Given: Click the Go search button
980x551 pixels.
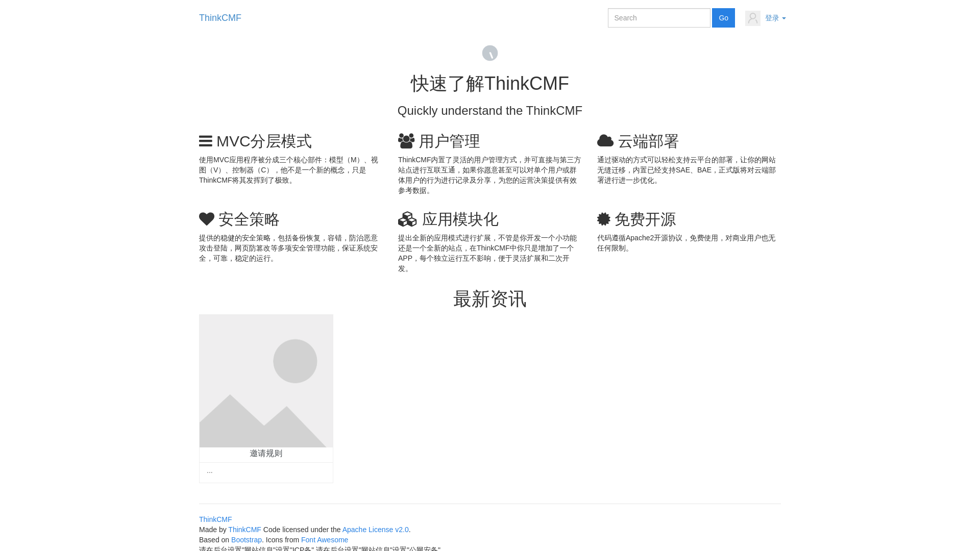Looking at the screenshot, I should pos(723,18).
